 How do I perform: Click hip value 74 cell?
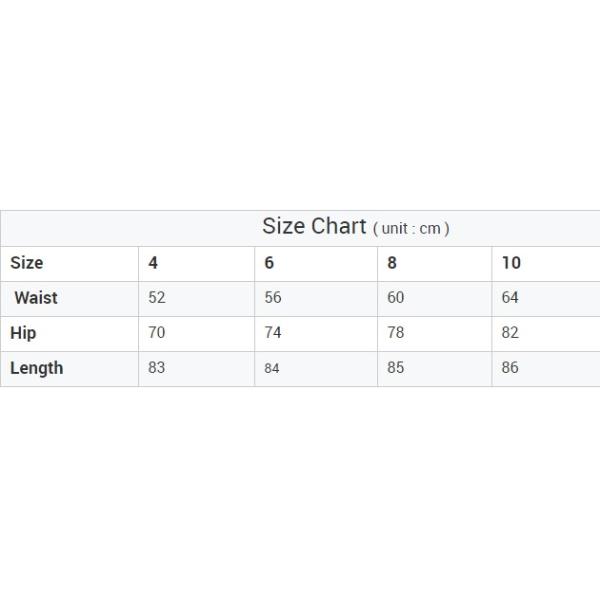(273, 333)
